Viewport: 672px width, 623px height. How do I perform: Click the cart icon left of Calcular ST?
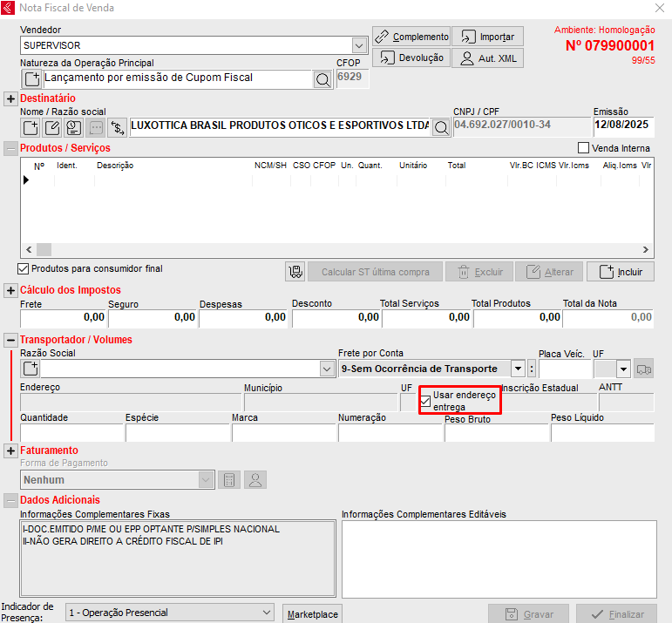[x=295, y=272]
